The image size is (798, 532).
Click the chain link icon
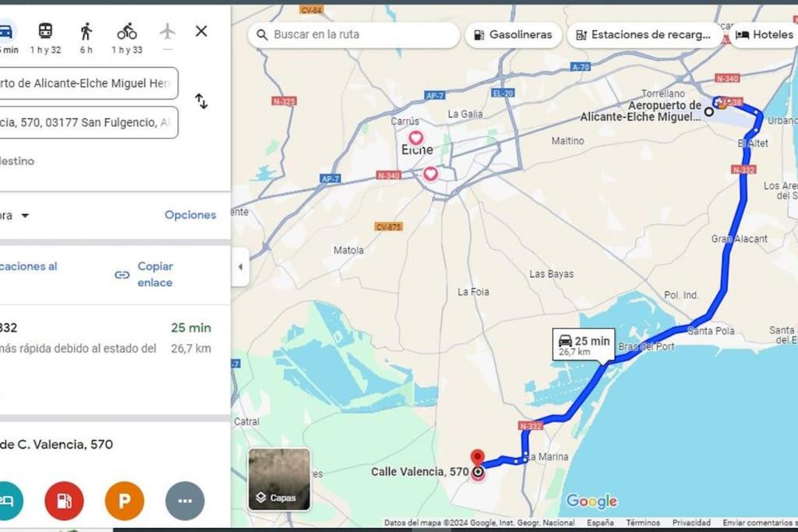click(122, 275)
